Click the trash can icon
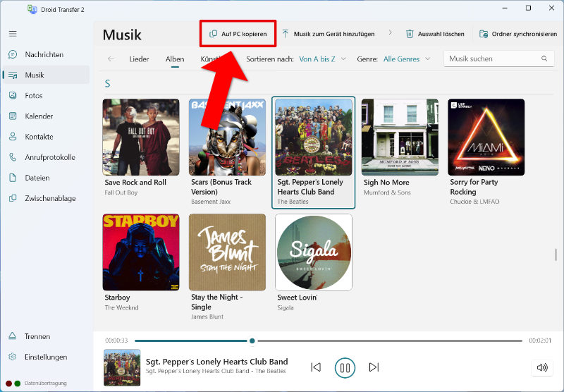 (x=410, y=34)
